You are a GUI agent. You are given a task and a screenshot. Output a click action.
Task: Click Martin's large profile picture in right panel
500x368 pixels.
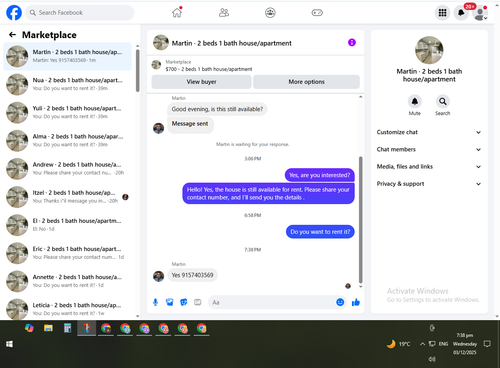click(x=429, y=50)
